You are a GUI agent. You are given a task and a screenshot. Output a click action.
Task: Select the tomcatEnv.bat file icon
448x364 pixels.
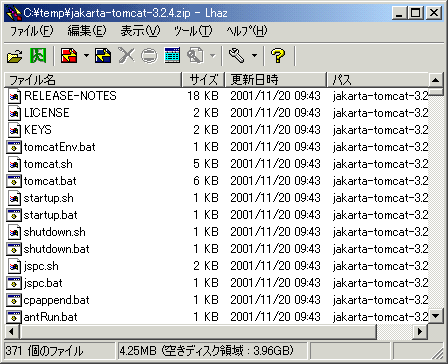tap(14, 147)
